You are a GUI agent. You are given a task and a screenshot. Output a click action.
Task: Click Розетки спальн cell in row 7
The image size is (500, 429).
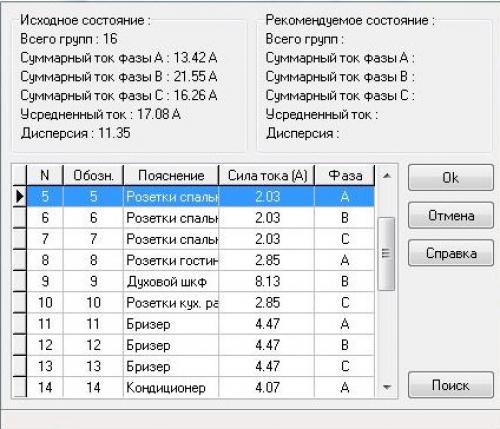pos(171,239)
